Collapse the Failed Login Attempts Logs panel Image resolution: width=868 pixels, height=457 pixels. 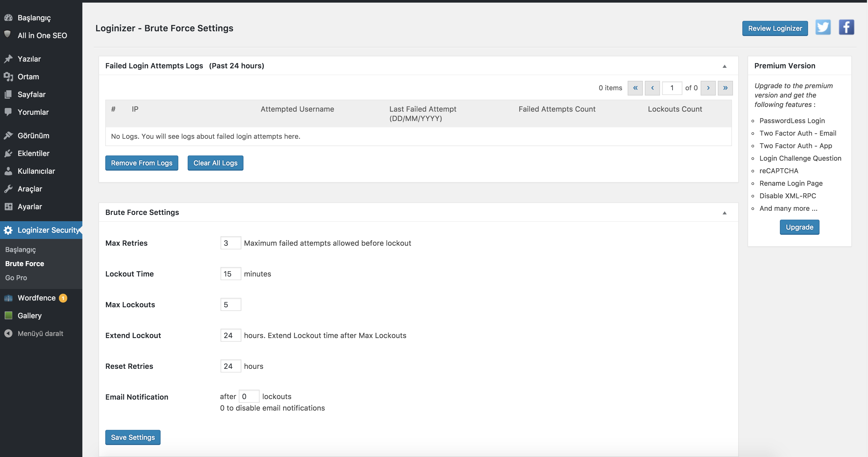tap(724, 66)
